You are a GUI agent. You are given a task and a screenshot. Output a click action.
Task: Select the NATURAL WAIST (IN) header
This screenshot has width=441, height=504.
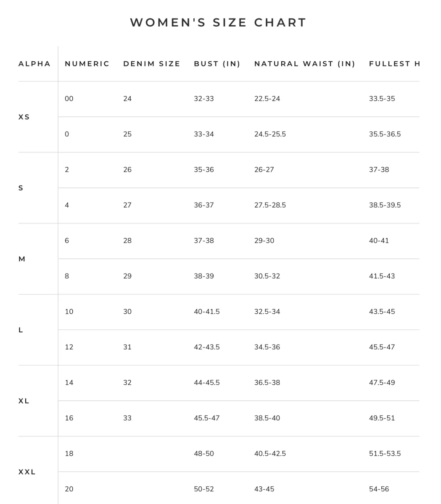pos(305,64)
